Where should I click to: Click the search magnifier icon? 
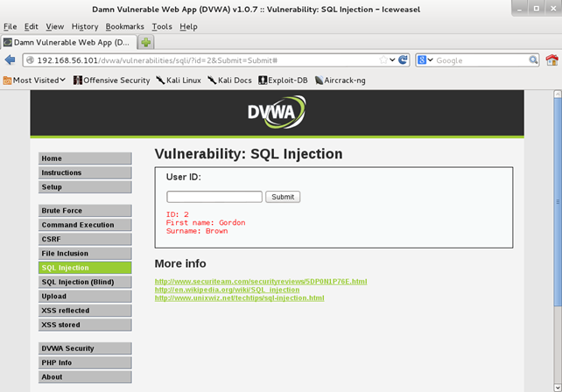(533, 60)
